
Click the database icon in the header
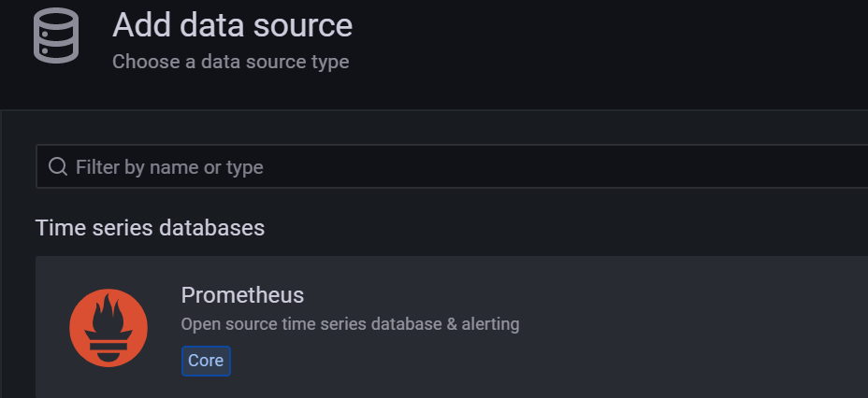click(x=56, y=36)
